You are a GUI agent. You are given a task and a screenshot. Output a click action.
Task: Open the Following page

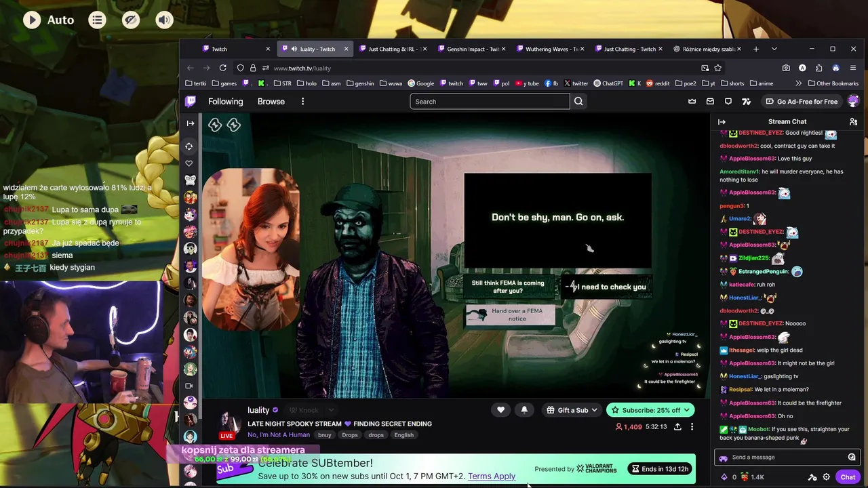(225, 102)
